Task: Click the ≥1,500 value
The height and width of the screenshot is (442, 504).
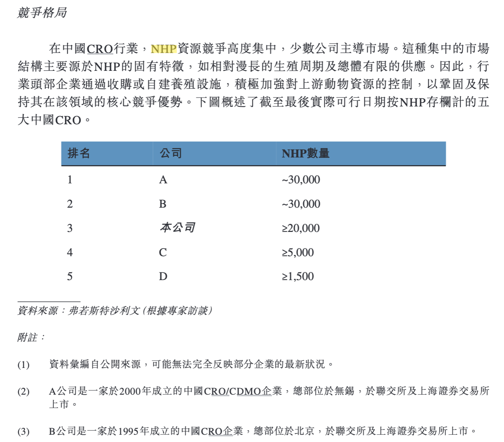Action: (298, 276)
